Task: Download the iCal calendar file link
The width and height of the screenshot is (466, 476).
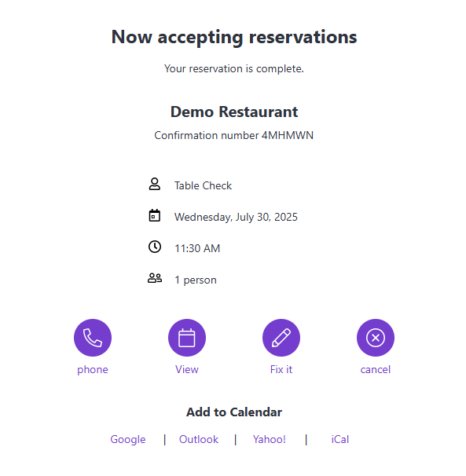Action: 340,439
